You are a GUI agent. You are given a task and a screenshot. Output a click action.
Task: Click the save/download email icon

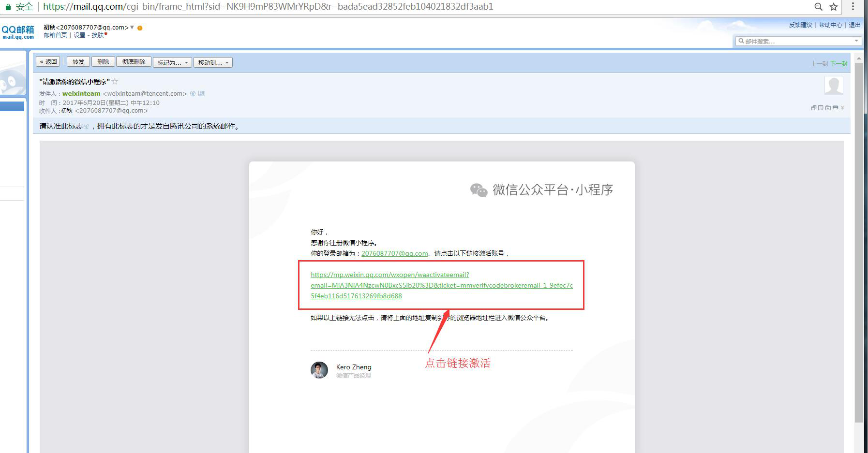pos(828,107)
